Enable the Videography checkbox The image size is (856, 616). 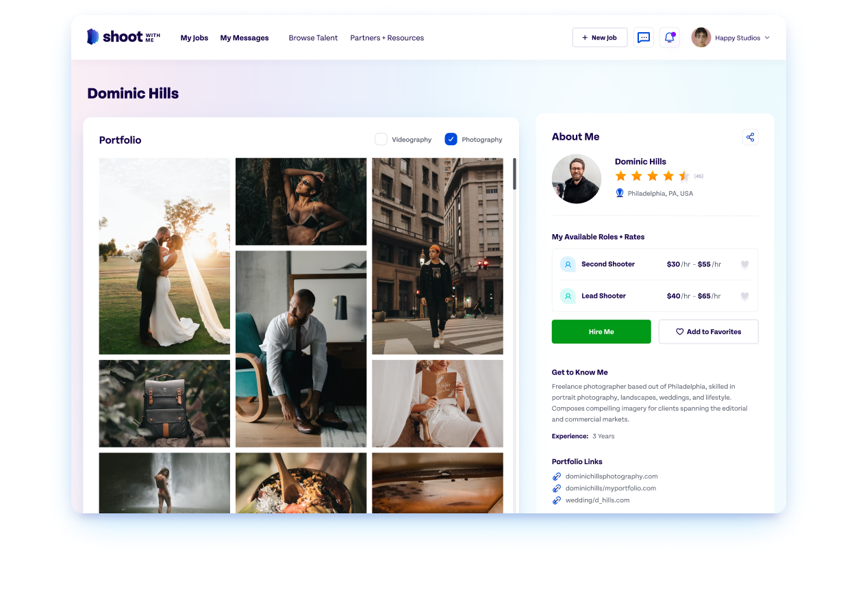pos(381,139)
